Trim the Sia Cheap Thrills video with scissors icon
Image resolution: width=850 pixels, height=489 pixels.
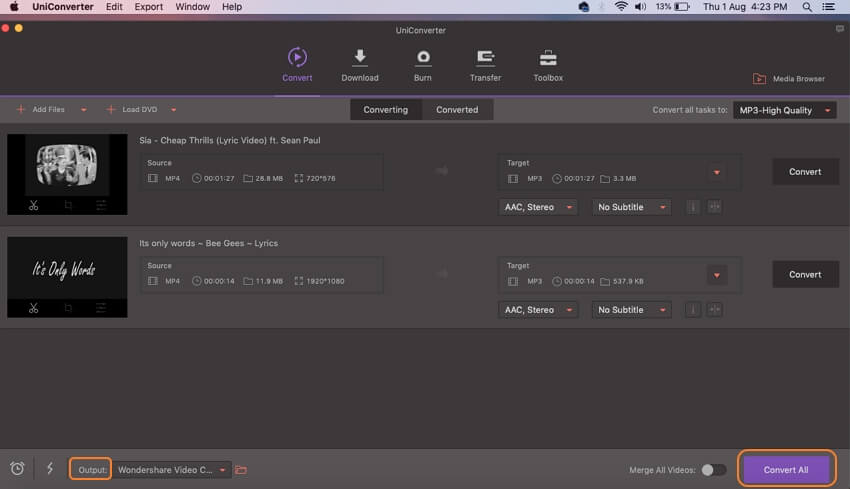tap(34, 205)
